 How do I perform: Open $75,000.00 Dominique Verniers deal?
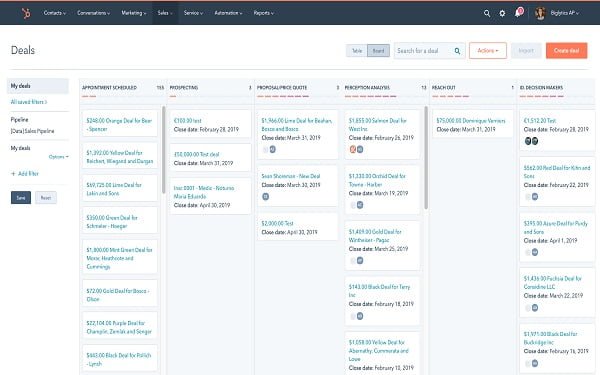[x=471, y=121]
